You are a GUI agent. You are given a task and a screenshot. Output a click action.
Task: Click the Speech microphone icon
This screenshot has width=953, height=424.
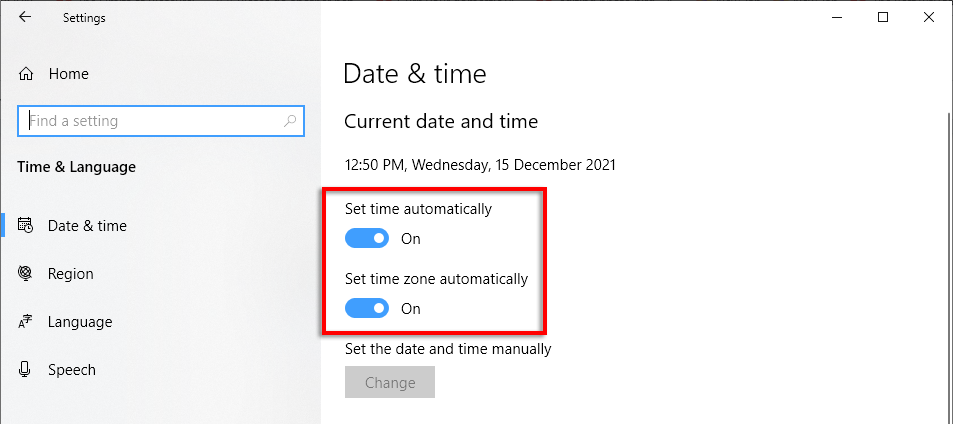pos(27,370)
